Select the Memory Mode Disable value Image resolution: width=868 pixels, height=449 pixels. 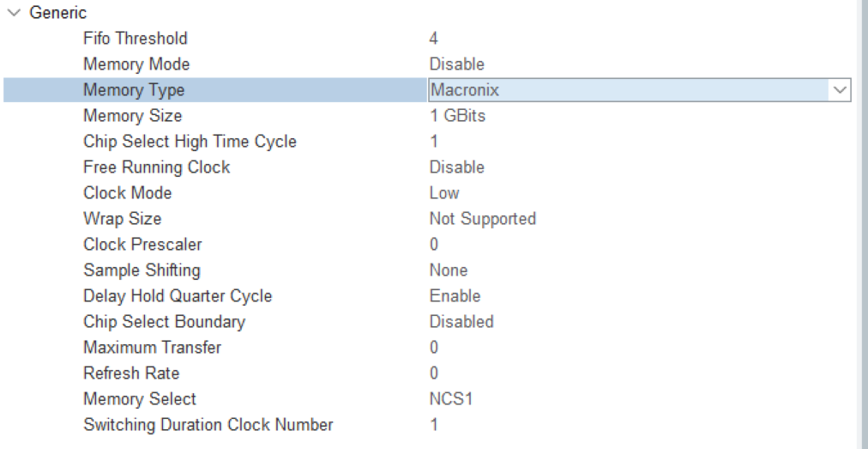coord(456,64)
